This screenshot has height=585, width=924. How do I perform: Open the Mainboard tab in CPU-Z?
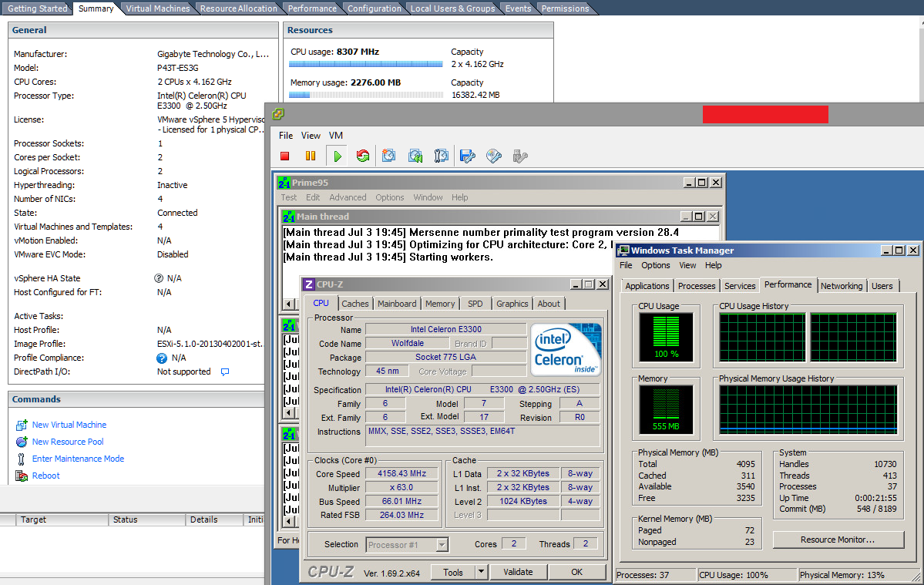click(x=397, y=304)
